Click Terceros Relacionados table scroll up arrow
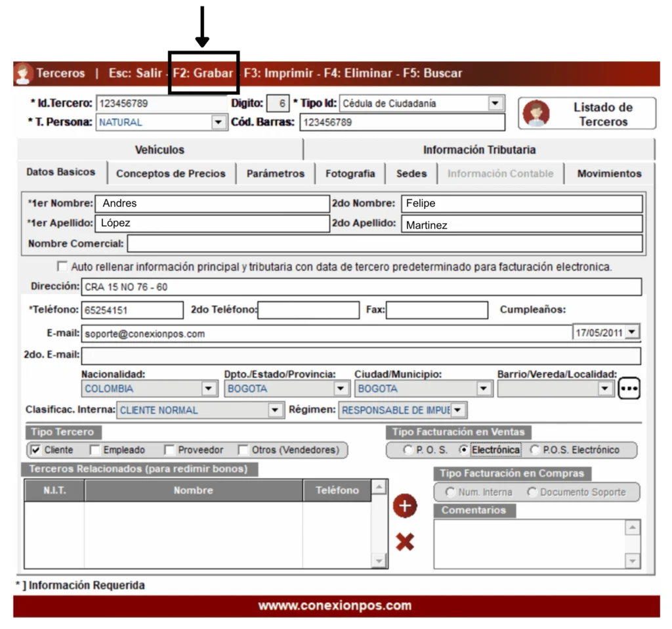 point(379,487)
